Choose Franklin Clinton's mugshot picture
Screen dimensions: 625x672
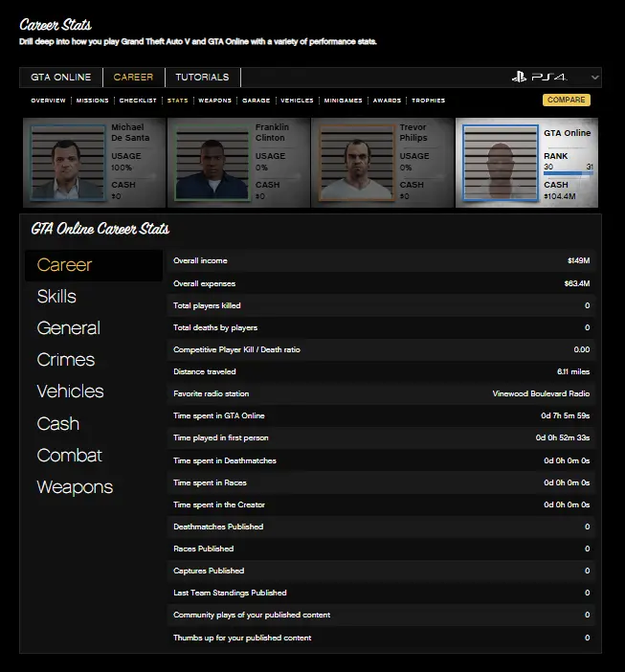click(x=212, y=163)
